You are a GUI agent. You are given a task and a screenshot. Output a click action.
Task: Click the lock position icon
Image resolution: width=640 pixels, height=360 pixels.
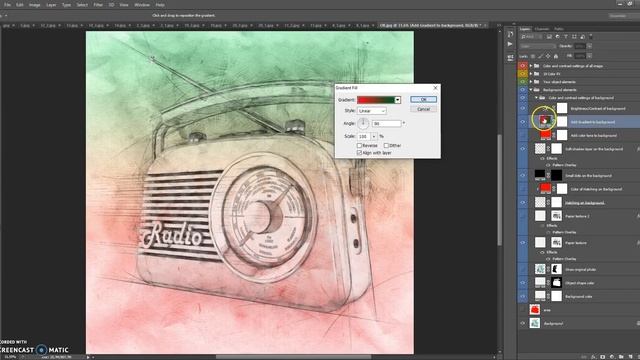coord(548,56)
